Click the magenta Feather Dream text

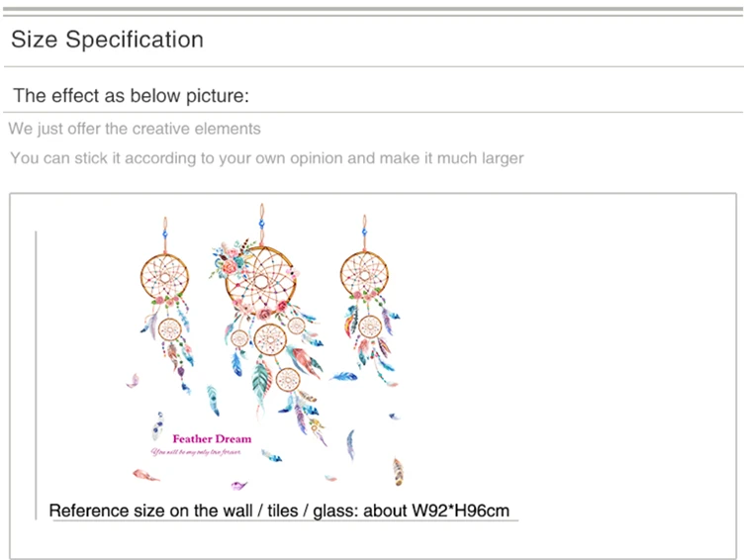pyautogui.click(x=212, y=438)
